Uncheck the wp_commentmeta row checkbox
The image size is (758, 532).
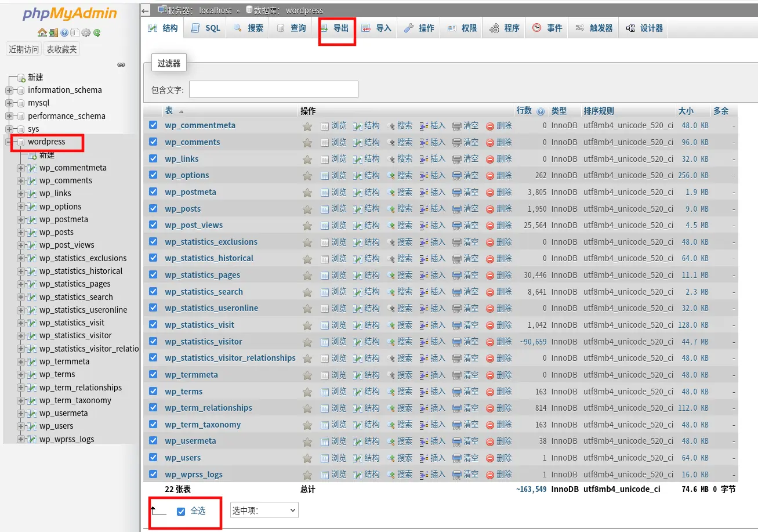point(153,125)
